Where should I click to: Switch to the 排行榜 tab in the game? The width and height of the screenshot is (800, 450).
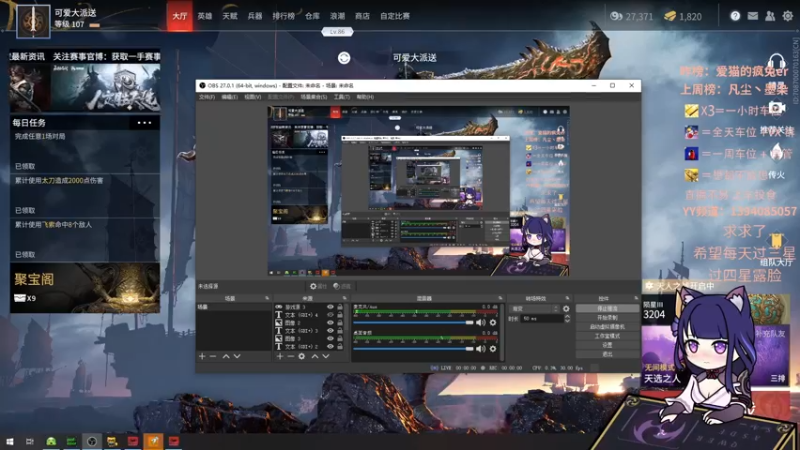coord(284,16)
